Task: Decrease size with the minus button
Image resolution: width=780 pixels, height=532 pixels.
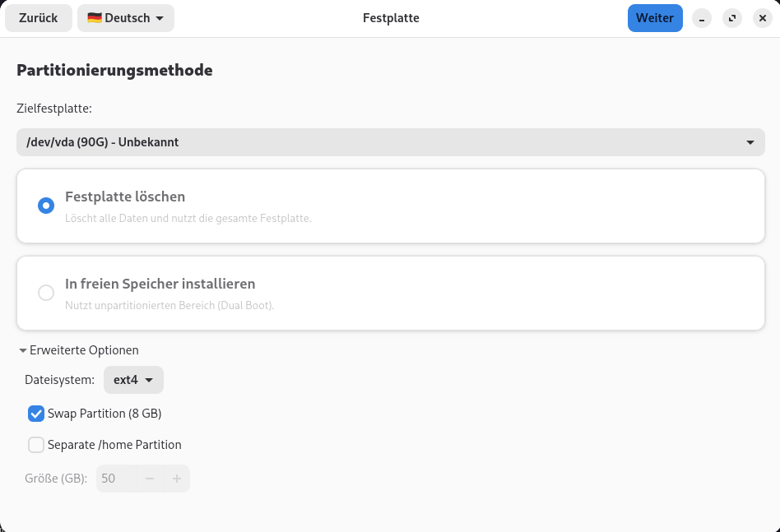Action: (150, 479)
